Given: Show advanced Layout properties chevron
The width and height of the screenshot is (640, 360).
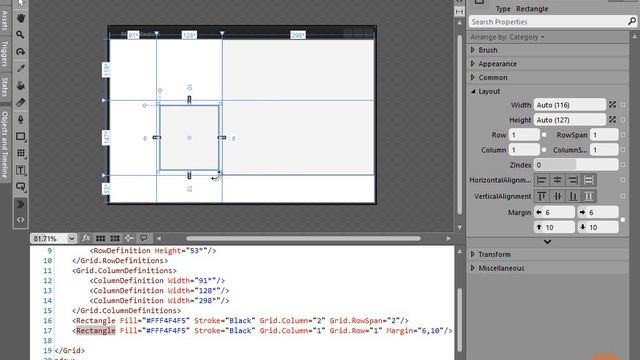Looking at the screenshot, I should point(547,242).
